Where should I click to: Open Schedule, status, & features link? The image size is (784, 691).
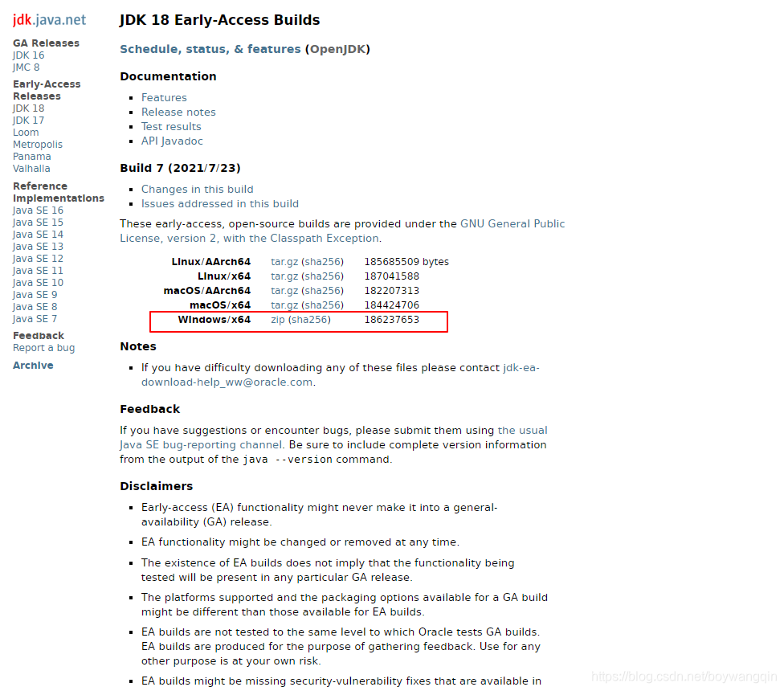[210, 49]
